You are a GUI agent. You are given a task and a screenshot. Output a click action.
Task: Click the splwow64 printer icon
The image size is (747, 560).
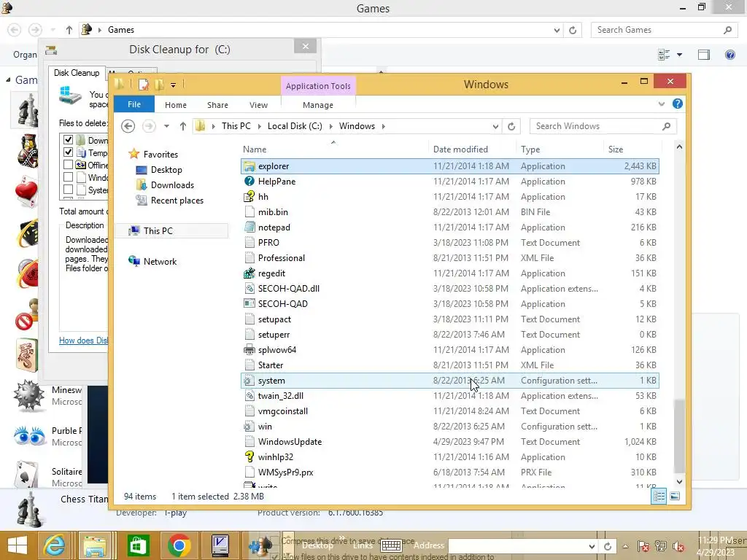(249, 350)
